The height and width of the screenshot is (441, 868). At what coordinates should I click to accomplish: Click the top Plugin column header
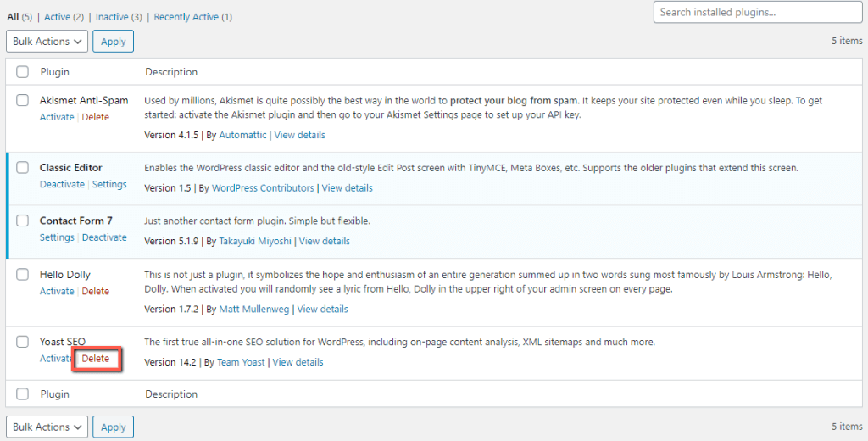[55, 72]
